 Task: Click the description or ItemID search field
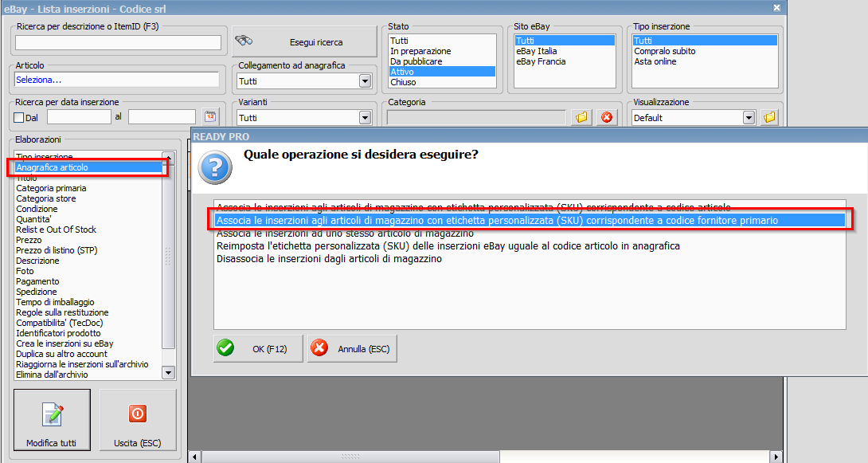[x=118, y=43]
